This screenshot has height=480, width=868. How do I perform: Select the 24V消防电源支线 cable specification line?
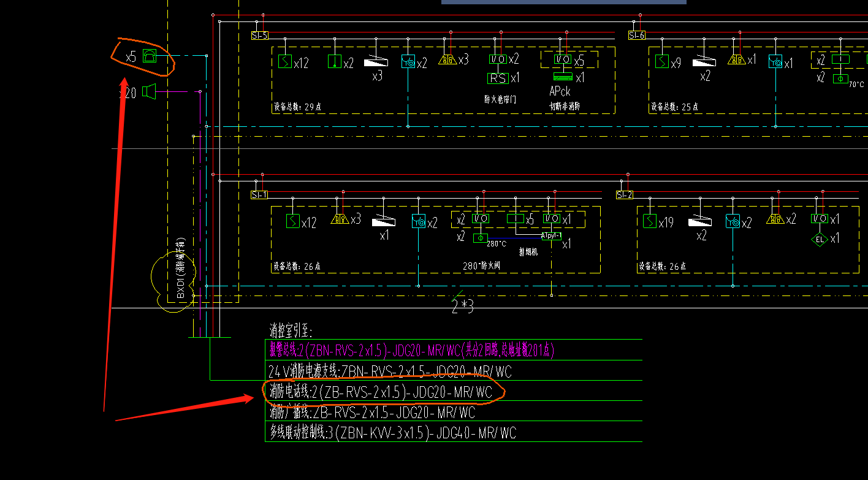(390, 371)
